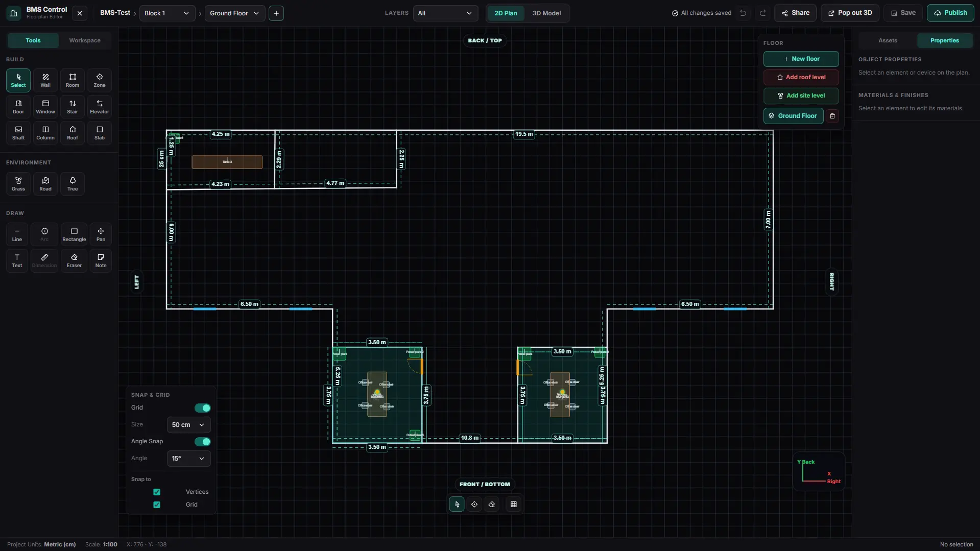This screenshot has width=980, height=551.
Task: Select the Note tool
Action: tap(101, 260)
